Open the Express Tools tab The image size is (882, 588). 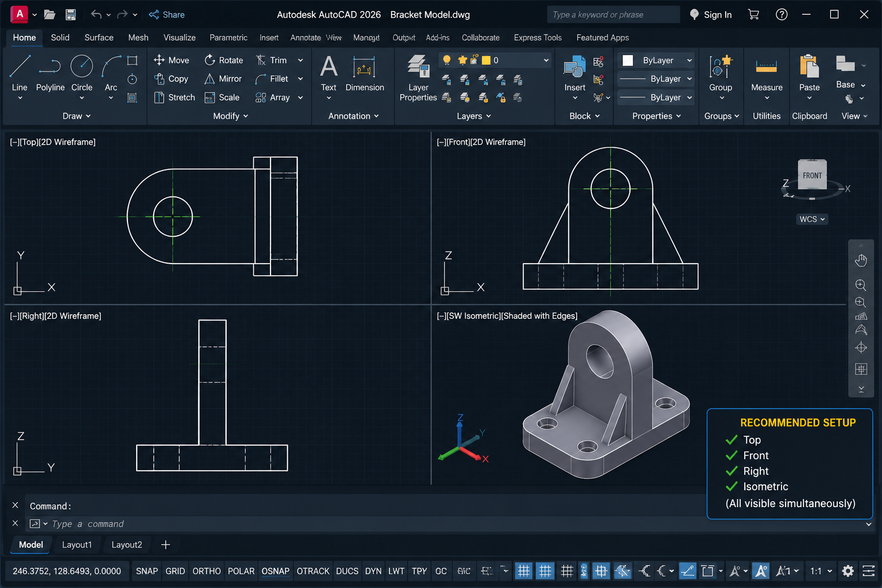[537, 37]
